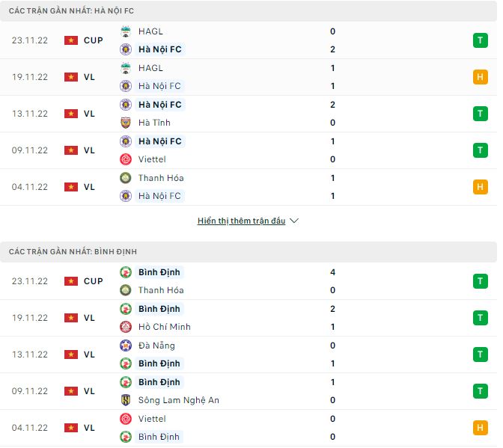Click the Hà Tĩnh club crest icon
503x448 pixels.
click(126, 123)
